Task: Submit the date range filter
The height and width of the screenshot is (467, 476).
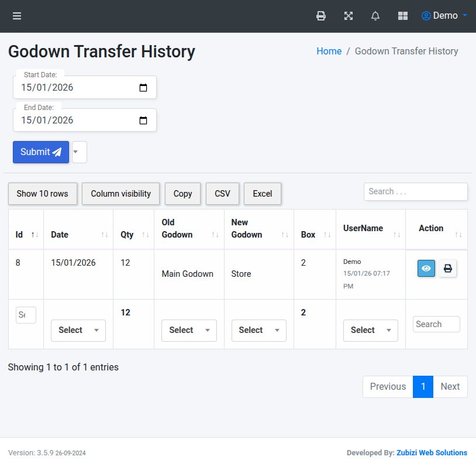Action: click(x=40, y=152)
